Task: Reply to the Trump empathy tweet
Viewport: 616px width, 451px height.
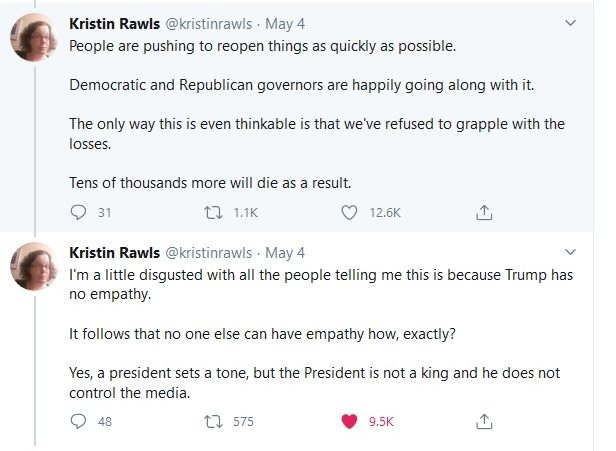Action: [x=80, y=422]
